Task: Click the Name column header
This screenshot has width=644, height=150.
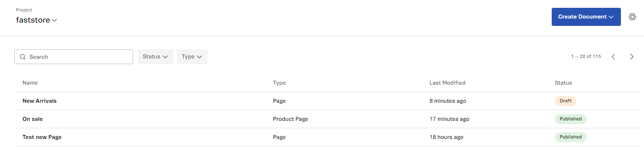Action: click(x=30, y=83)
